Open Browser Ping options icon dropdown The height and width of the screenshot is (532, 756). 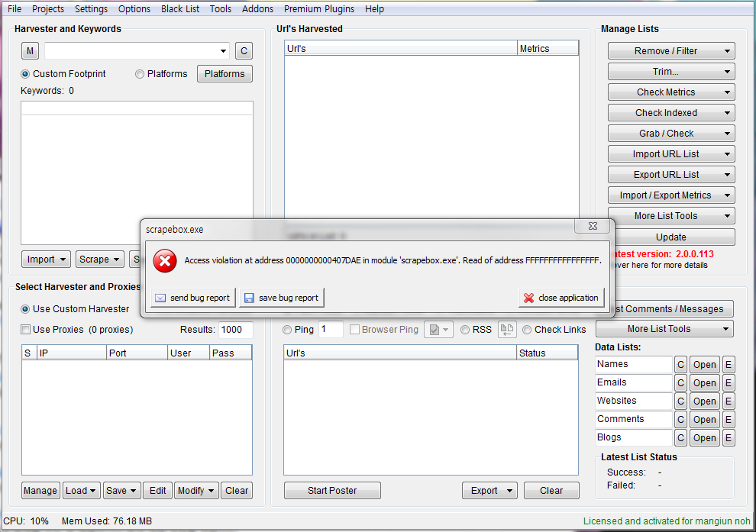point(439,330)
